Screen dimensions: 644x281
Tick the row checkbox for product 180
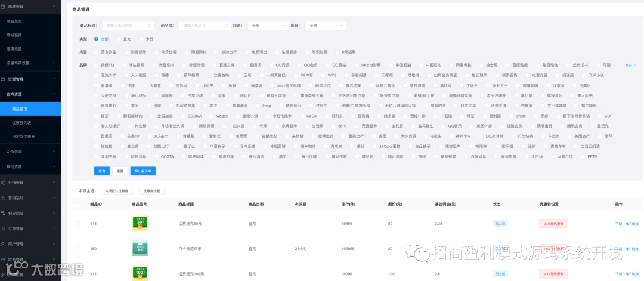pos(78,249)
